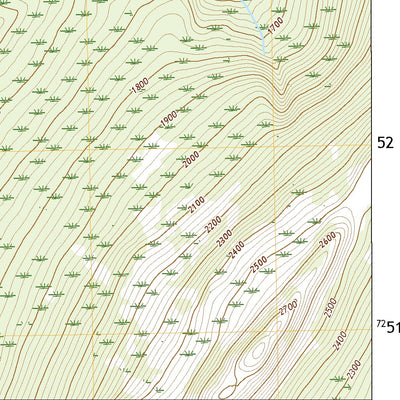Click the 2200 contour elevation label
The image size is (400, 400).
(213, 224)
